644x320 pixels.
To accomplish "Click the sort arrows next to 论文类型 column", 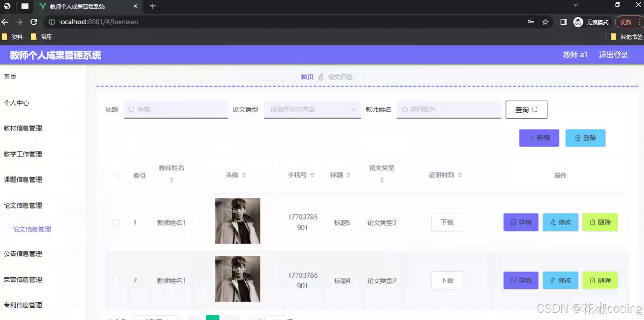I will [381, 179].
